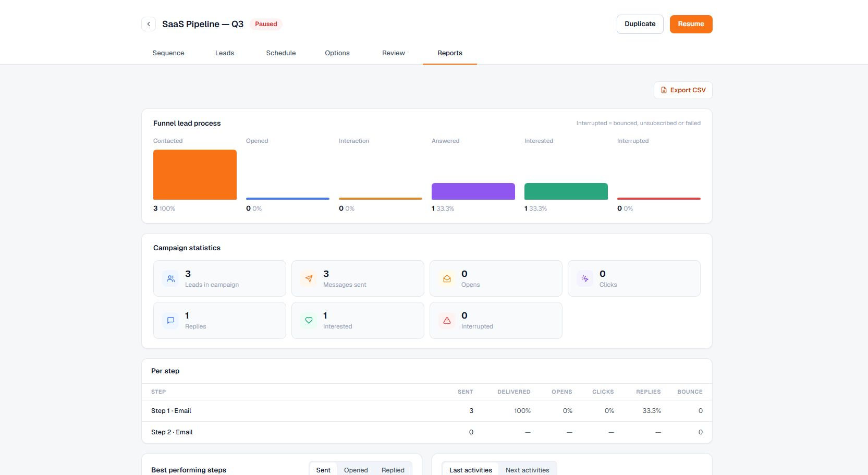This screenshot has width=868, height=475.
Task: Click the SaaS Pipeline — Q3 title
Action: click(x=203, y=24)
